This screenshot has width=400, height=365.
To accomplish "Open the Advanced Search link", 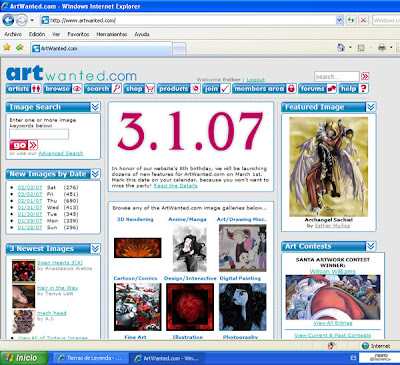I will click(x=61, y=153).
